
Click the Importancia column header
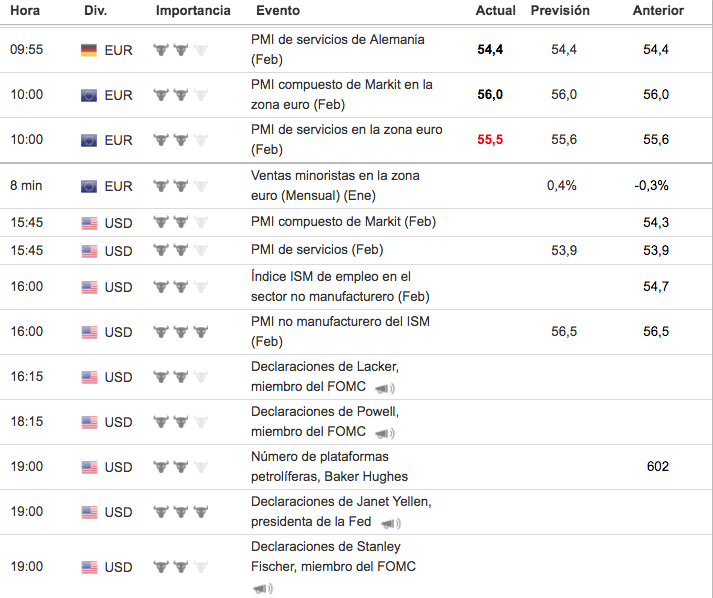193,10
